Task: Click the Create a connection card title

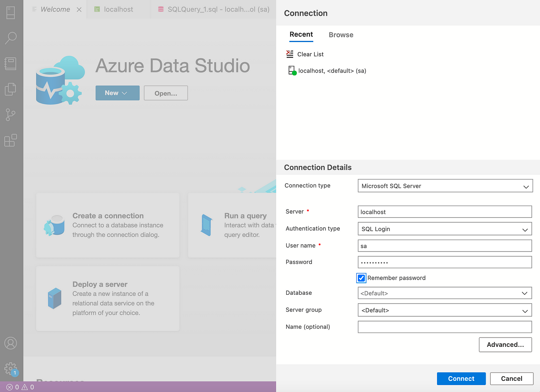Action: (108, 216)
